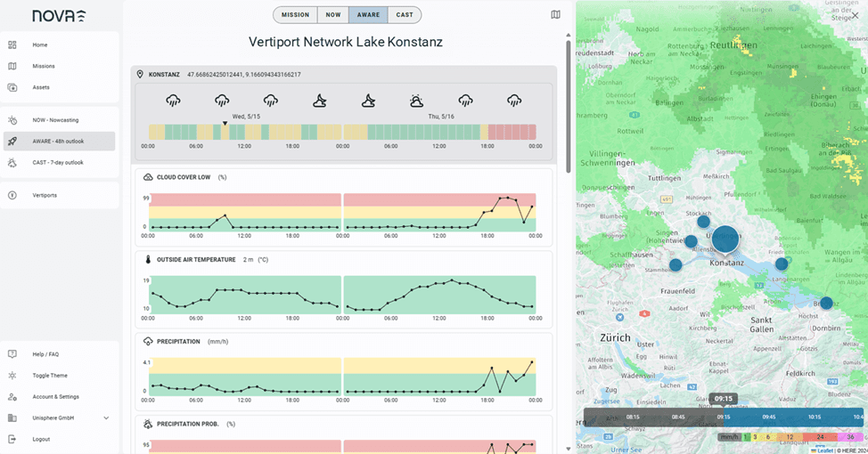Screen dimensions: 868x454
Task: Close the map panel with X
Action: tap(856, 15)
